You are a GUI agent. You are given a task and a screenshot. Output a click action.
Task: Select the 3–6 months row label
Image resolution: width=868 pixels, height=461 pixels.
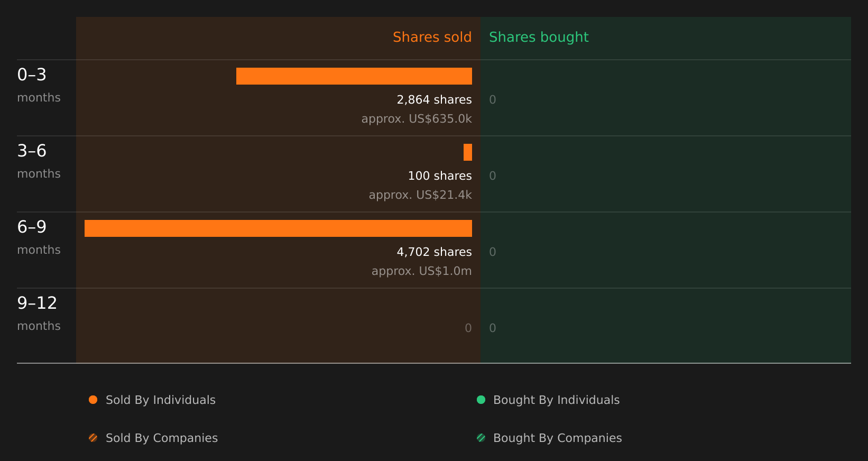(x=39, y=161)
